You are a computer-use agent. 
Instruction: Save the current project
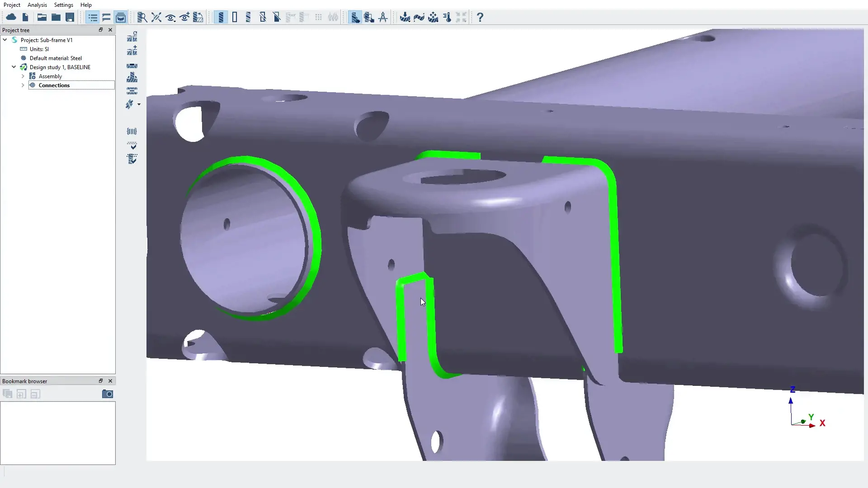(x=70, y=17)
